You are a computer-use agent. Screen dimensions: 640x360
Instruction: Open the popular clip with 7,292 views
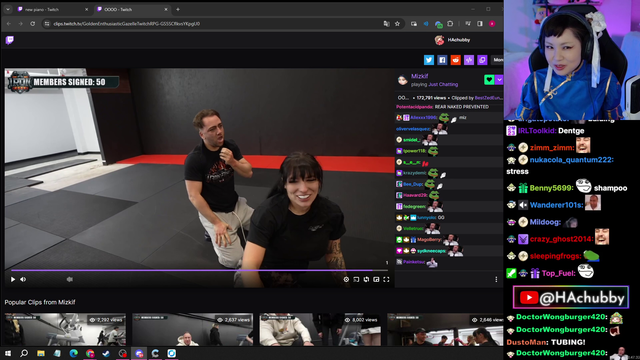point(65,329)
